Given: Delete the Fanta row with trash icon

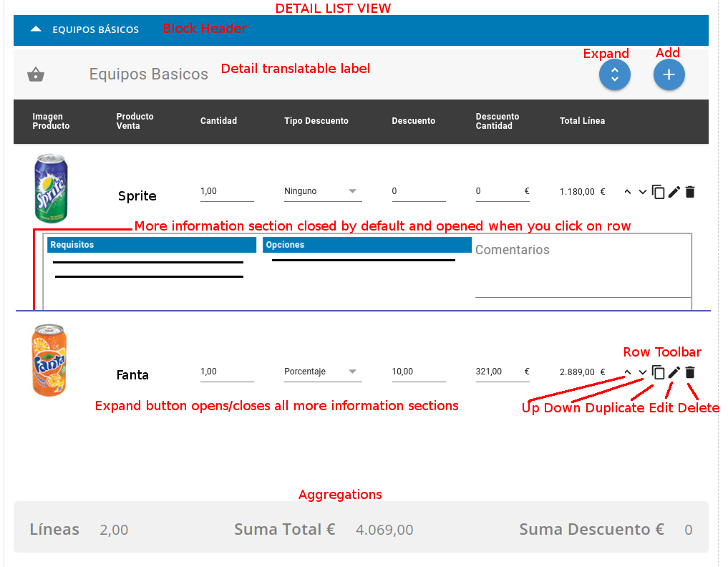Looking at the screenshot, I should point(690,372).
